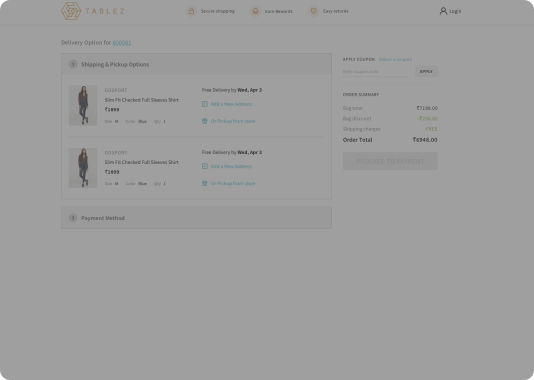Click the Order Total amount ₹6948.00
The image size is (534, 380).
425,140
